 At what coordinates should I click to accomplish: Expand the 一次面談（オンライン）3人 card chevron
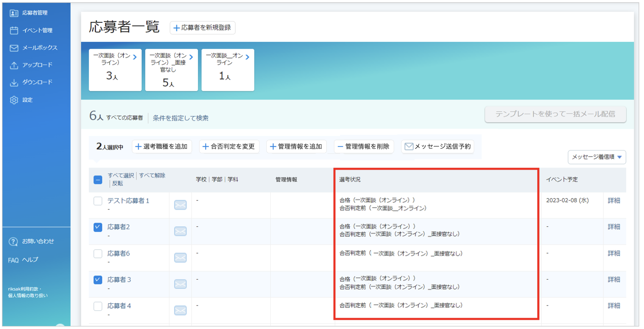(135, 57)
